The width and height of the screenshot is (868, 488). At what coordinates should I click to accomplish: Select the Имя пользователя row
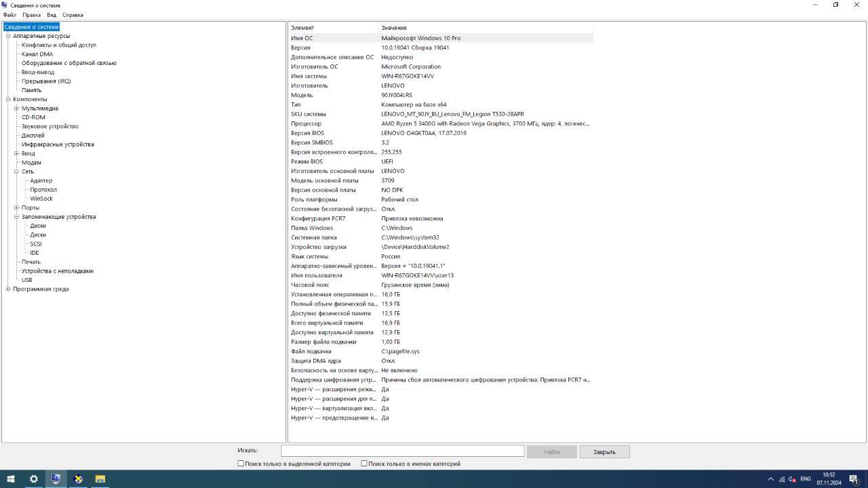[441, 275]
